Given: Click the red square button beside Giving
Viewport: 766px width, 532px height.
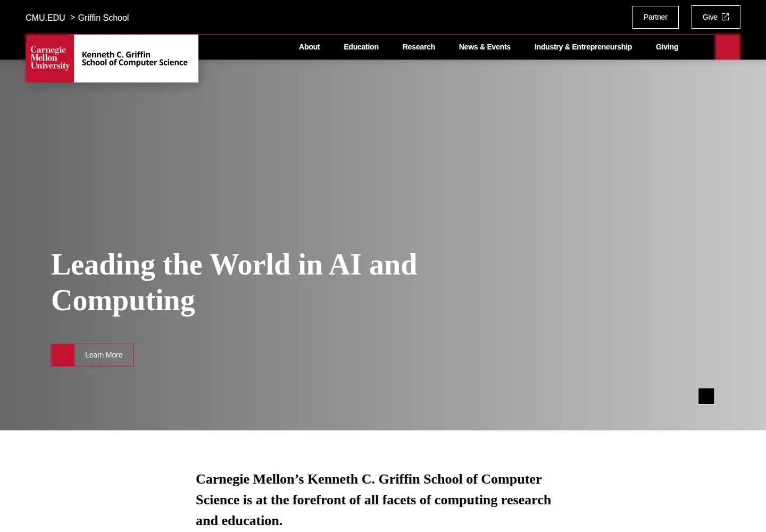Looking at the screenshot, I should pyautogui.click(x=728, y=47).
